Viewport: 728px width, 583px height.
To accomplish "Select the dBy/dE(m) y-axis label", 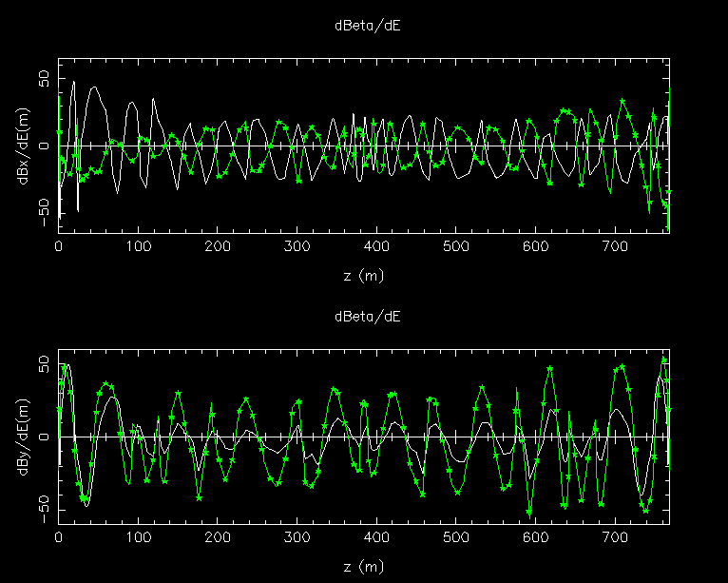I will (22, 437).
